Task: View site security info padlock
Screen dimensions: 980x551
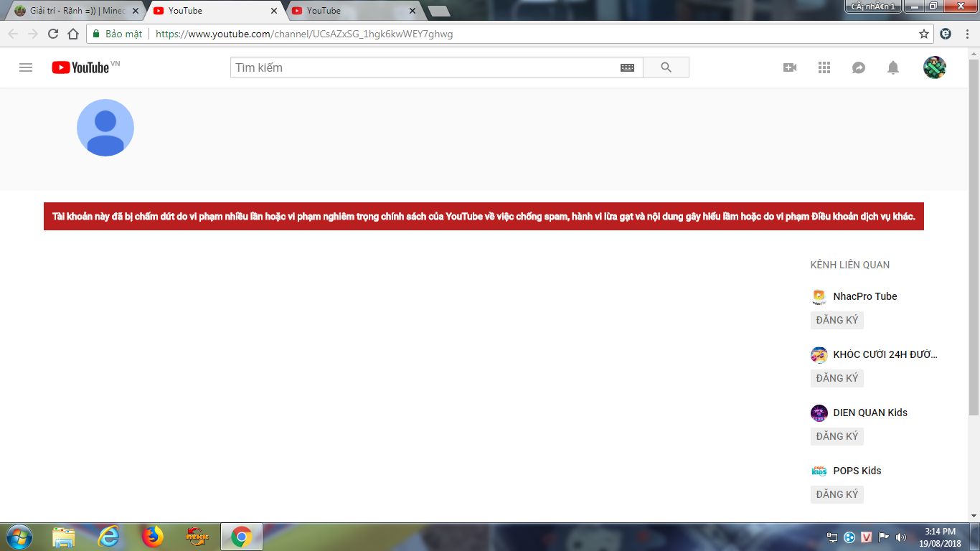Action: 96,34
